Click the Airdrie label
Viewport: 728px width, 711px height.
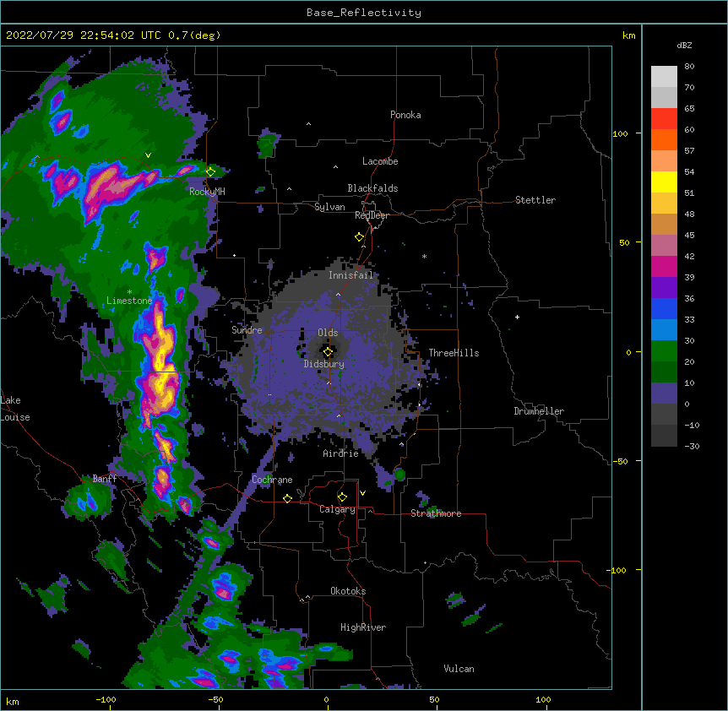(340, 453)
